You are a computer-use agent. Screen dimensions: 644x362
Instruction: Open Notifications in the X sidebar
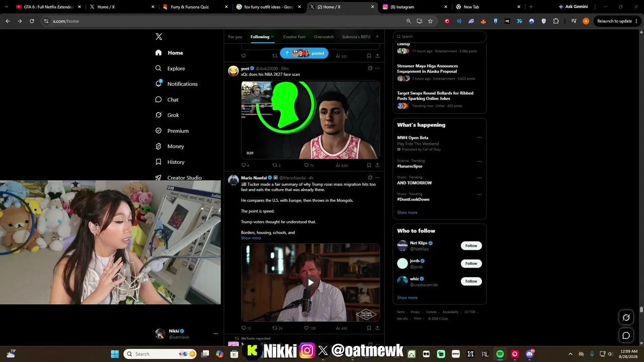coord(177,84)
